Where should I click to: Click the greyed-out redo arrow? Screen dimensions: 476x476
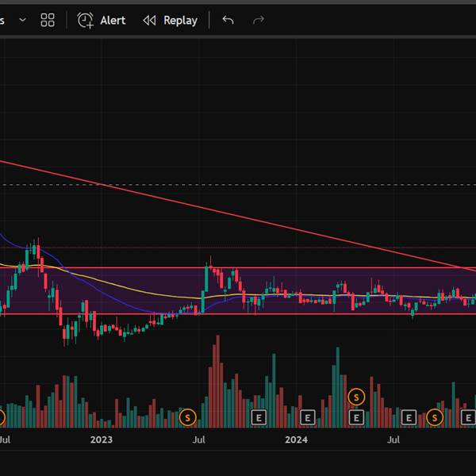pyautogui.click(x=259, y=20)
